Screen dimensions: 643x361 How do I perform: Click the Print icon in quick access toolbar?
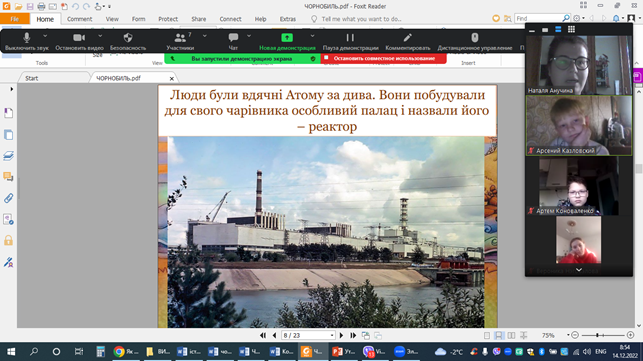[41, 6]
